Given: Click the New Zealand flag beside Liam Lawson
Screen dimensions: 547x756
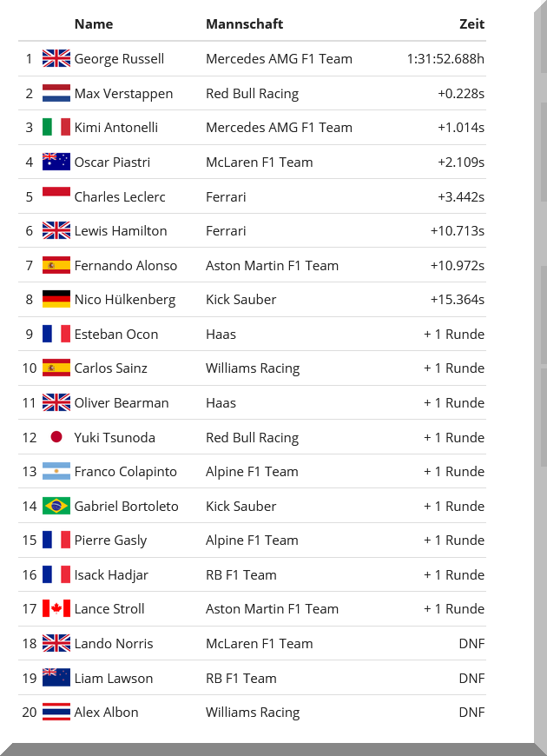Looking at the screenshot, I should (x=56, y=679).
